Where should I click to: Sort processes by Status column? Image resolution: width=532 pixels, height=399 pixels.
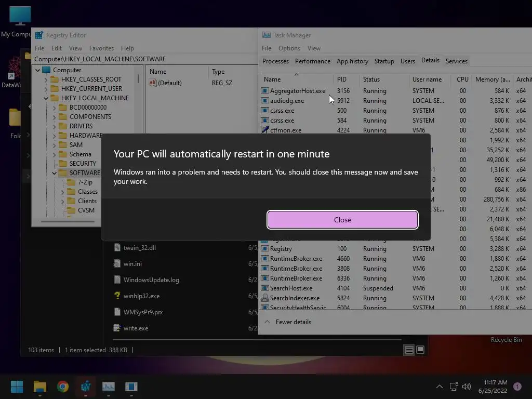coord(371,79)
